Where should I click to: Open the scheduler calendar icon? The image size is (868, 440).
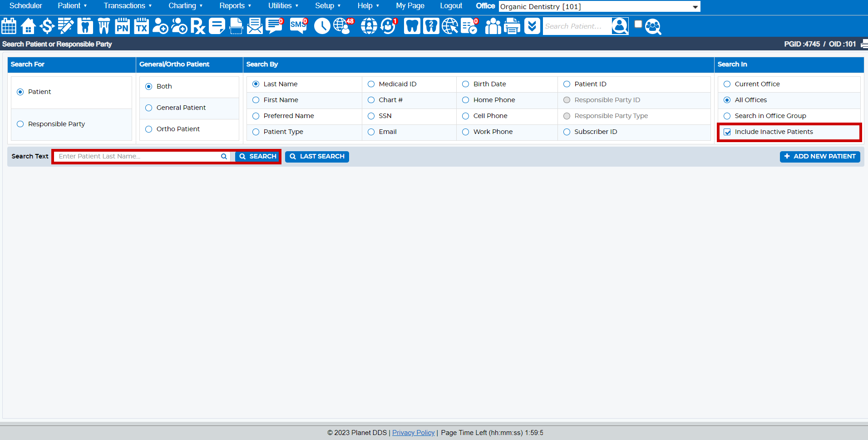(9, 26)
